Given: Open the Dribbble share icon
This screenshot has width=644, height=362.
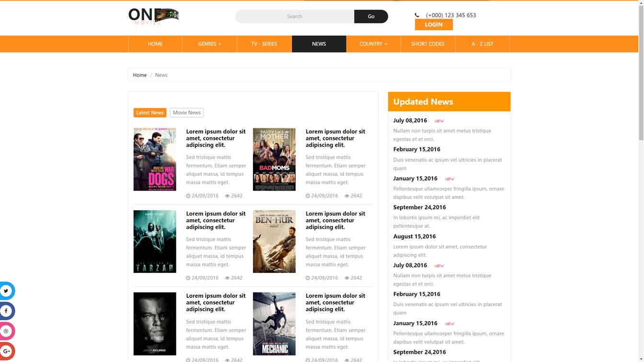Looking at the screenshot, I should coord(6,331).
